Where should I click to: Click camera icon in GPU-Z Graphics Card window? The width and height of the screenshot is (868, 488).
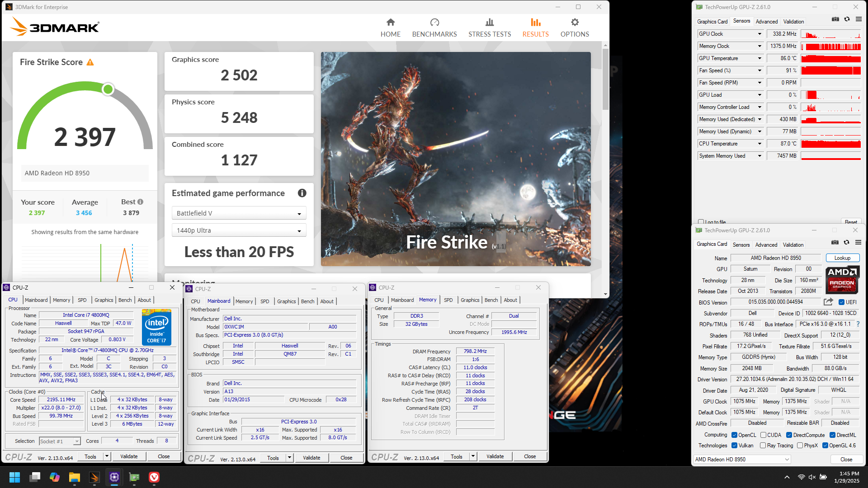point(835,243)
